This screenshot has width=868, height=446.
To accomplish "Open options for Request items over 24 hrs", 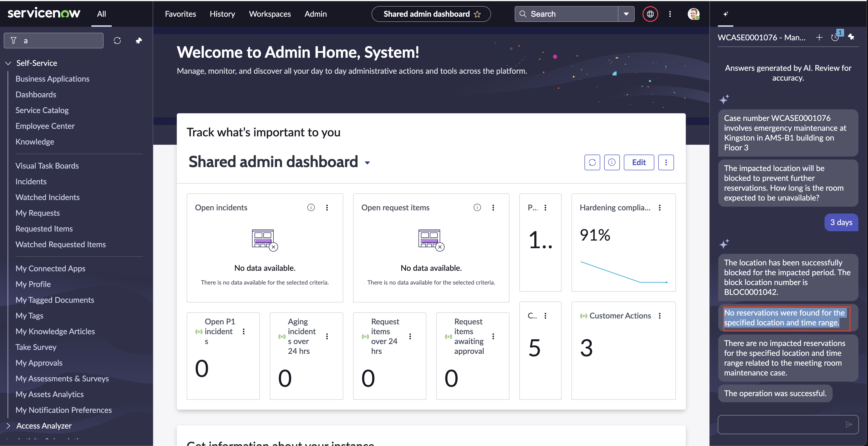I will [410, 336].
